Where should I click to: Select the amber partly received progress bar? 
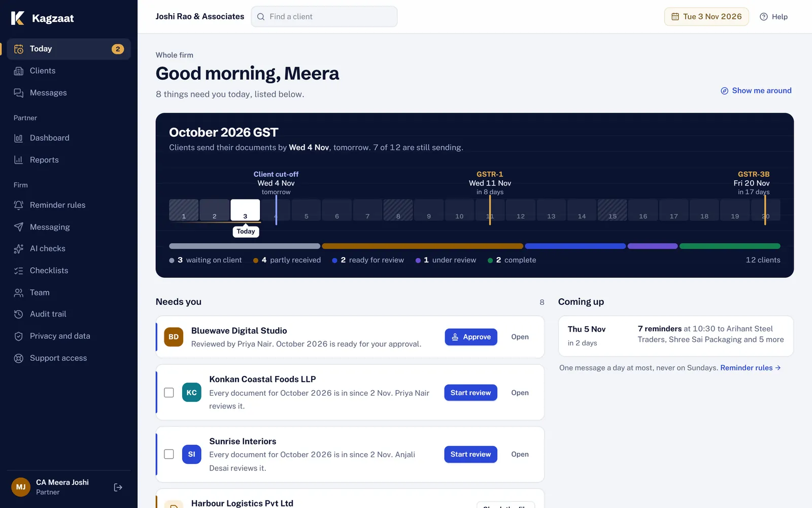pos(422,246)
